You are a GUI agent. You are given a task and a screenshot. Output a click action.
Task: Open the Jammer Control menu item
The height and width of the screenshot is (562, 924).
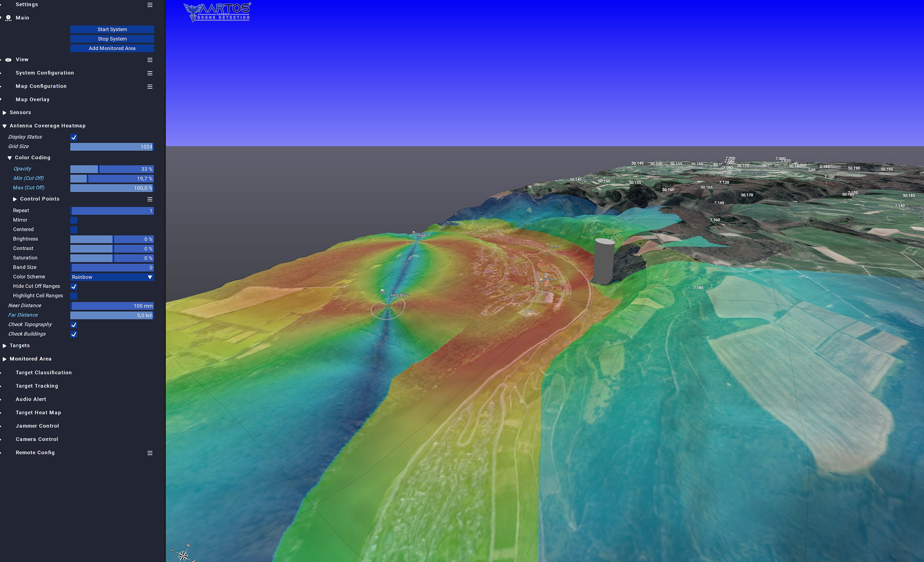(x=37, y=426)
